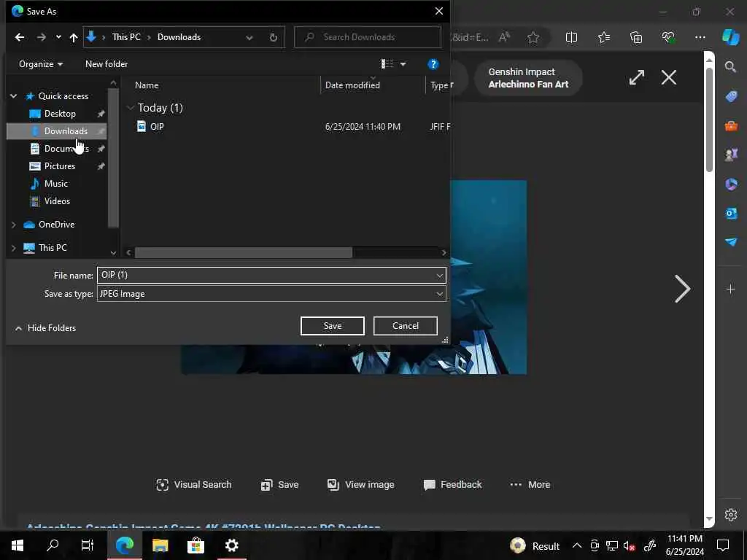Viewport: 747px width, 560px height.
Task: Add app to sidebar plus icon
Action: pyautogui.click(x=730, y=289)
